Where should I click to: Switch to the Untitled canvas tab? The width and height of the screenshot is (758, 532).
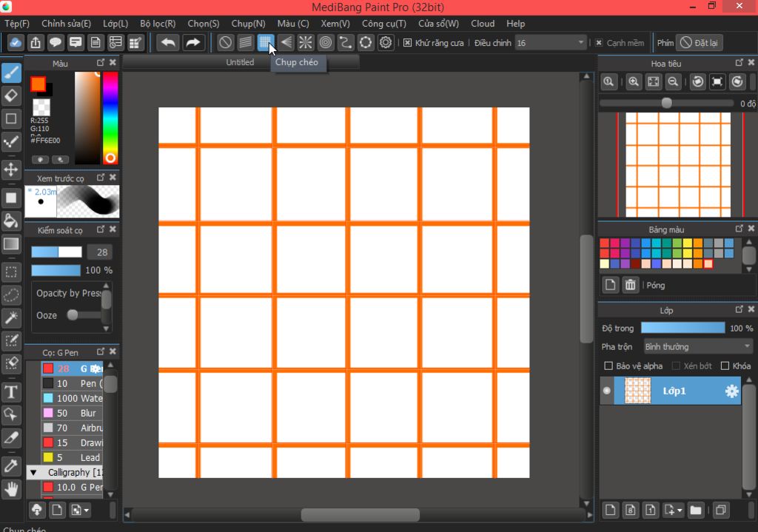[x=240, y=62]
